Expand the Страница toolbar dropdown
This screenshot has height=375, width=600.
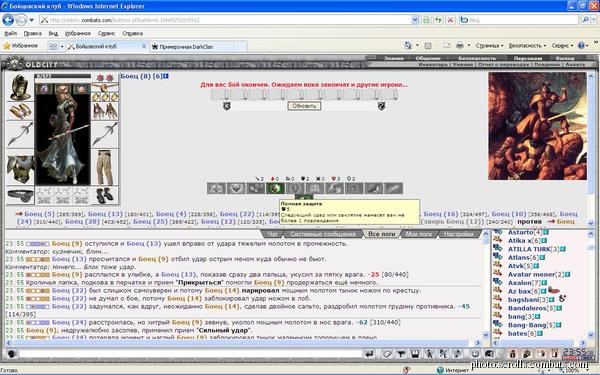click(x=489, y=46)
